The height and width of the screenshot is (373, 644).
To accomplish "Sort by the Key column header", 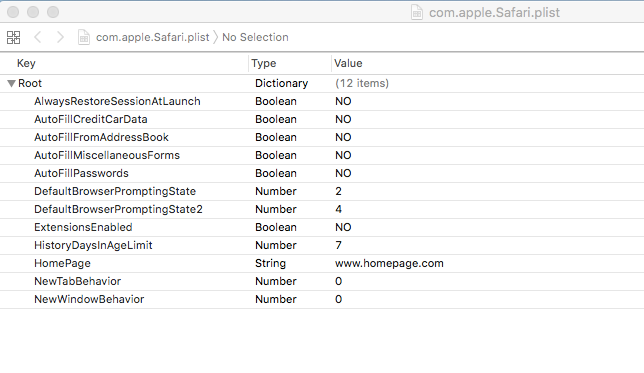I will click(26, 63).
